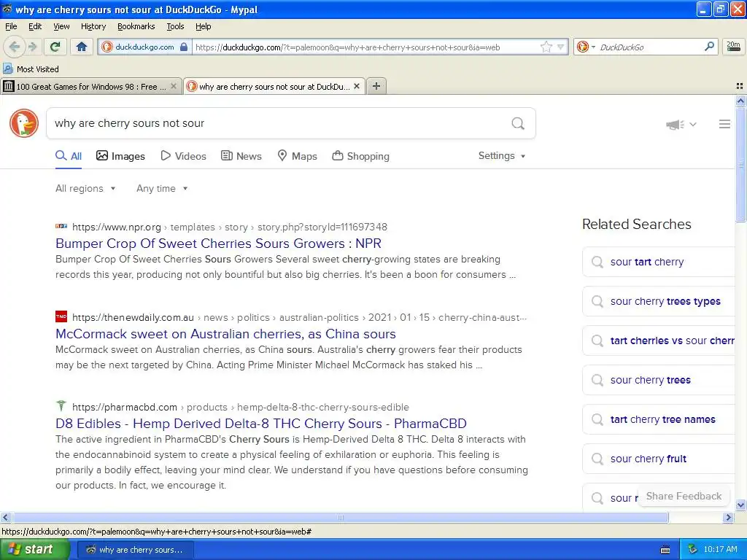Open the Tools menu
This screenshot has height=560, width=747.
pos(175,26)
